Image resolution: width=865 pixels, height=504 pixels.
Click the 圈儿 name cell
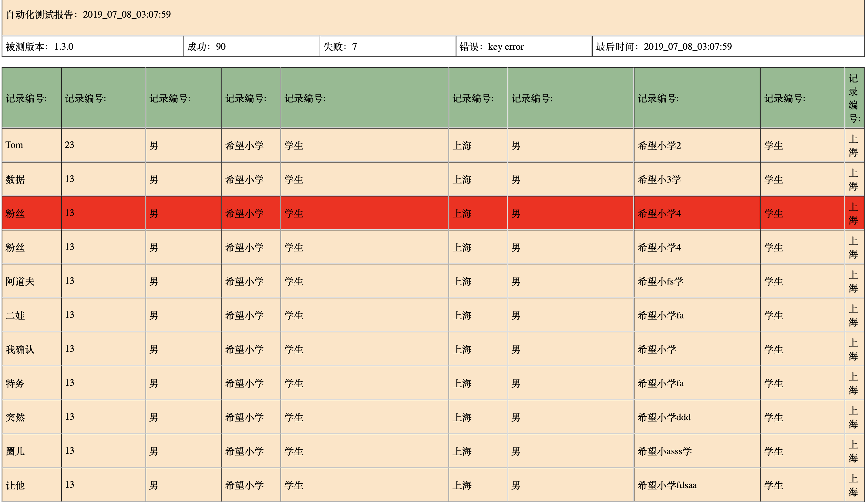15,451
